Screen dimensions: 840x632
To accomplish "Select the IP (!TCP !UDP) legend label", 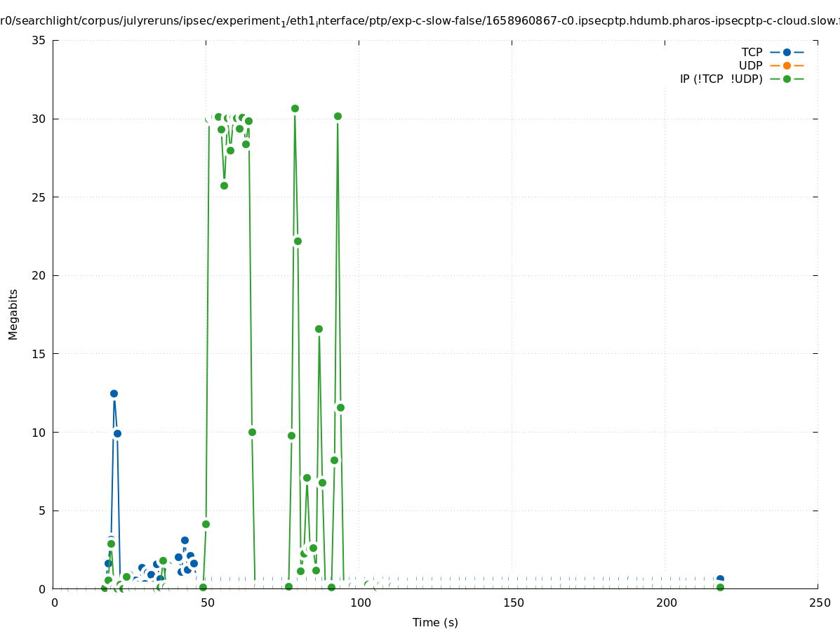I will tap(721, 79).
